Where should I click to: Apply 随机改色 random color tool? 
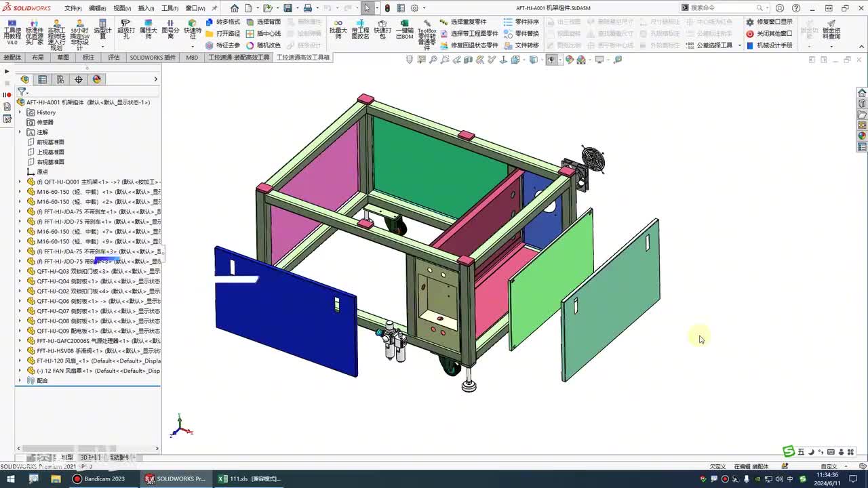click(x=264, y=45)
